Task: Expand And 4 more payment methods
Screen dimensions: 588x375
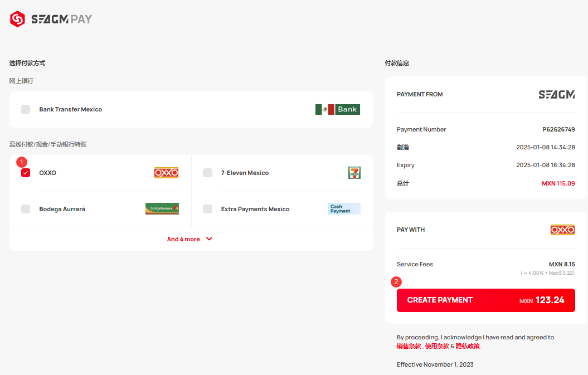Action: click(x=189, y=239)
